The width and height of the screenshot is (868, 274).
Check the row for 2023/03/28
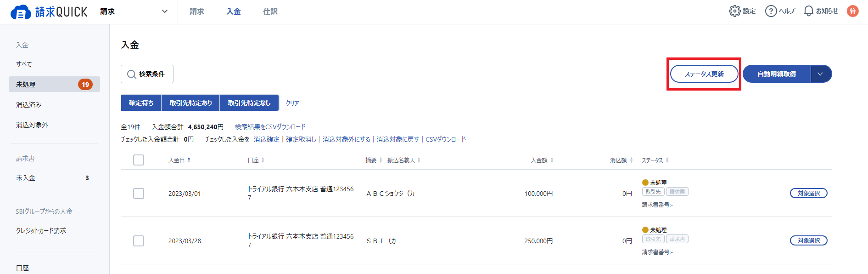tap(139, 241)
